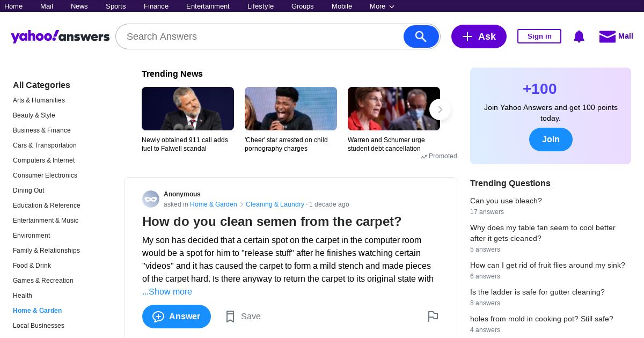
Task: Open the Mail envelope icon
Action: click(607, 36)
